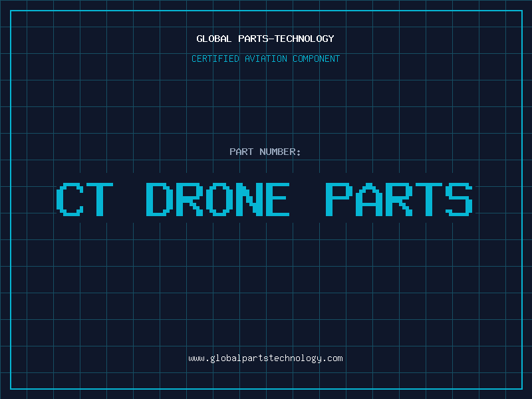Click the 'PART NUMBER:' label

(265, 152)
